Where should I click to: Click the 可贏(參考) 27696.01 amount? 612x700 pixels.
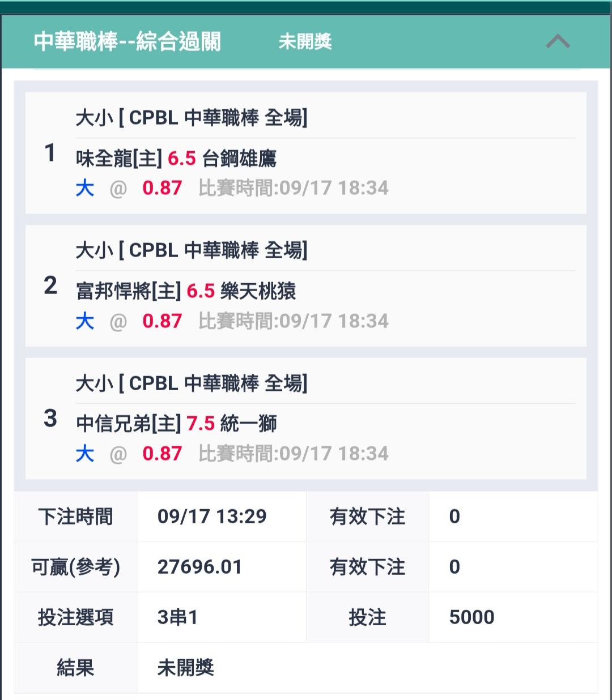tap(199, 567)
